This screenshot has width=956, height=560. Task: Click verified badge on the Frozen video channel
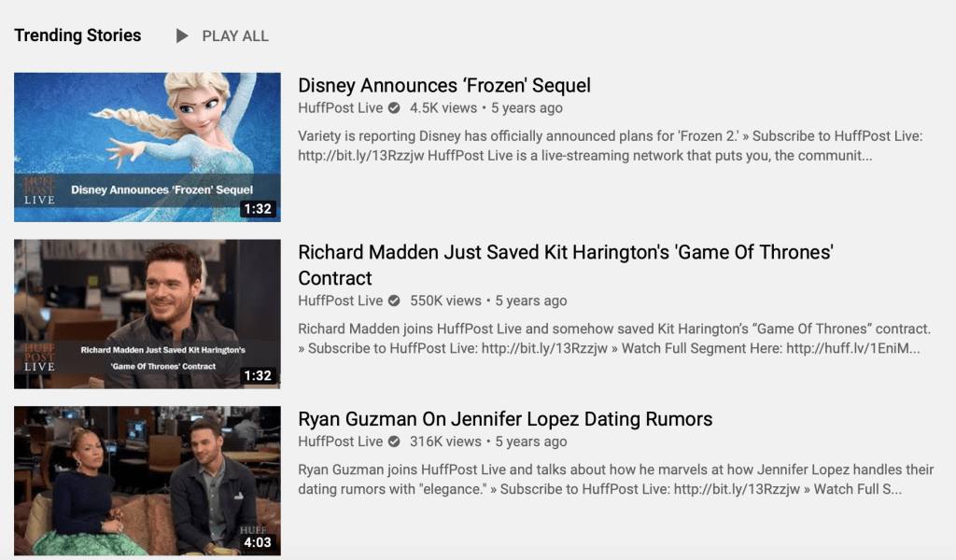(394, 107)
